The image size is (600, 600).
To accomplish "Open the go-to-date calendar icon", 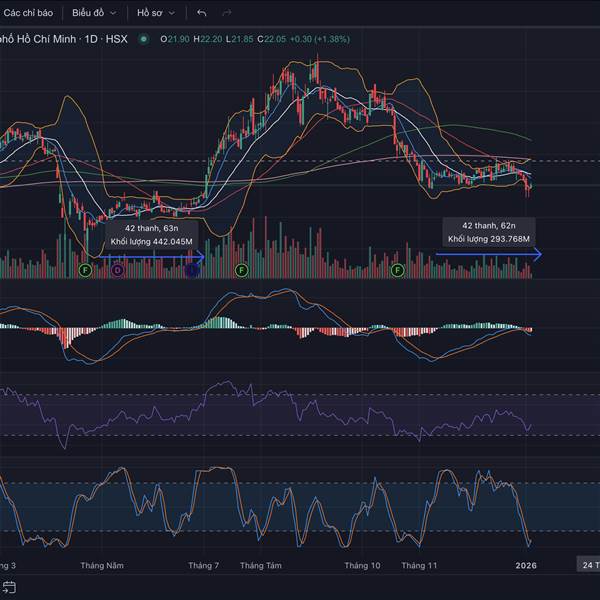I will coord(9,587).
